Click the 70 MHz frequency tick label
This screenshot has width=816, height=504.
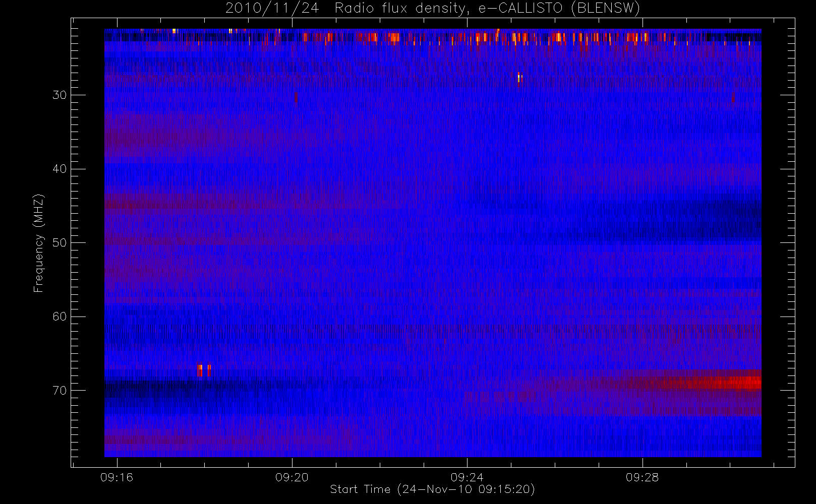point(60,390)
